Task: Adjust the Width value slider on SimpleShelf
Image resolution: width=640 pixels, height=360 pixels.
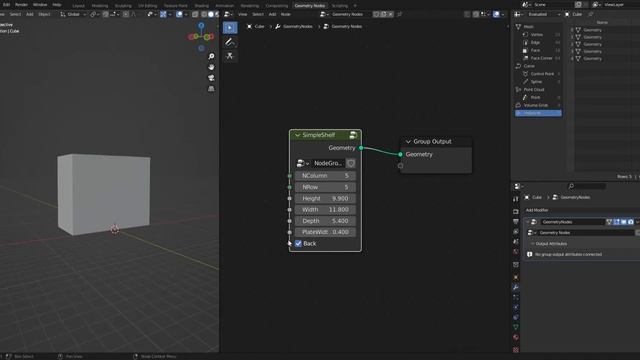Action: pos(325,209)
